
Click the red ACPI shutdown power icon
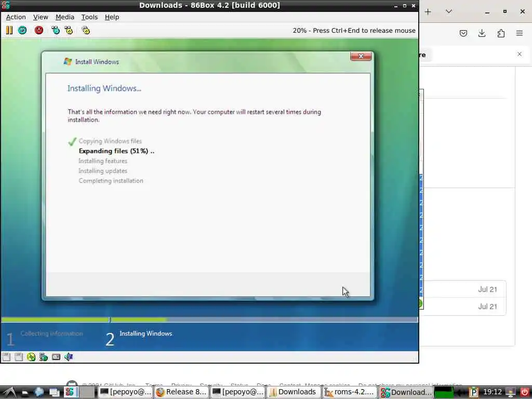[39, 31]
